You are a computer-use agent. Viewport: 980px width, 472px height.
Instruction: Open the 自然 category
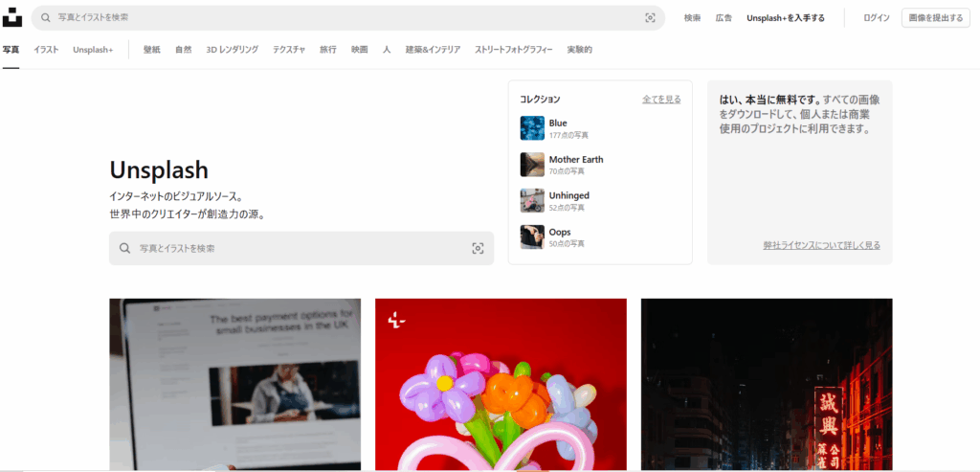[183, 50]
